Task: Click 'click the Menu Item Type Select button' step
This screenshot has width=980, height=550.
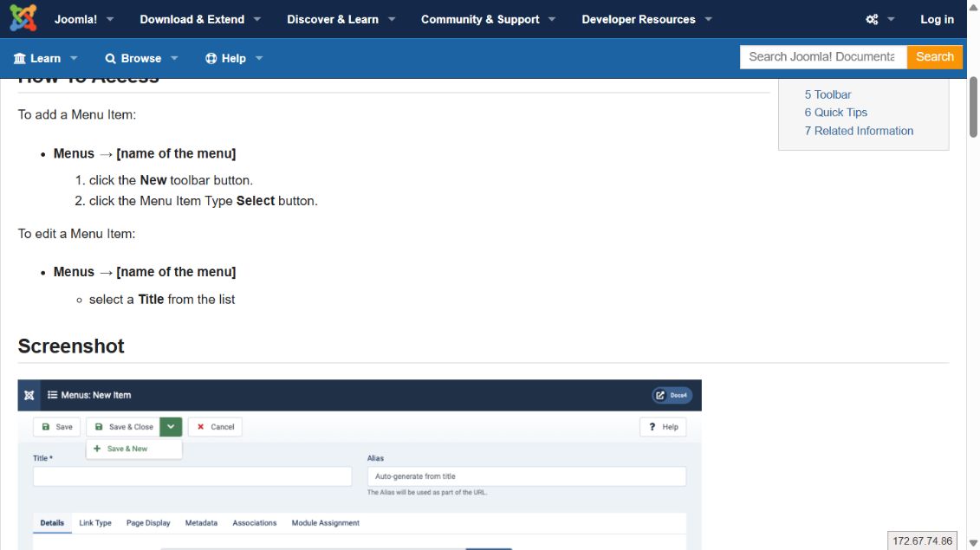Action: click(203, 201)
